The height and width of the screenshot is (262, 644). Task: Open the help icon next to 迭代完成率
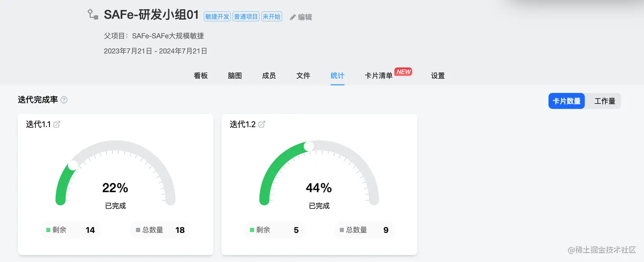(x=63, y=99)
